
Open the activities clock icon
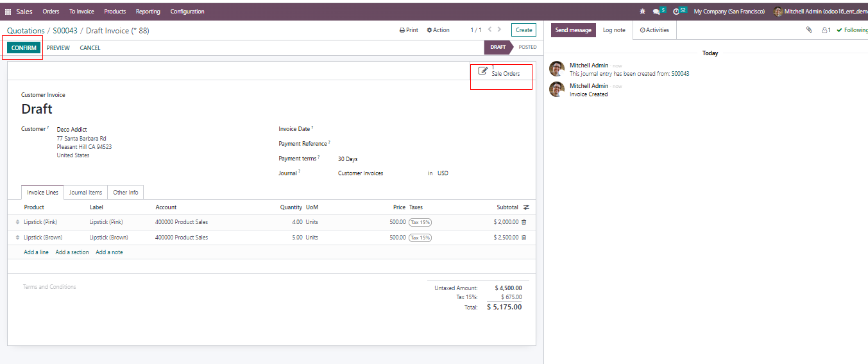[x=676, y=12]
